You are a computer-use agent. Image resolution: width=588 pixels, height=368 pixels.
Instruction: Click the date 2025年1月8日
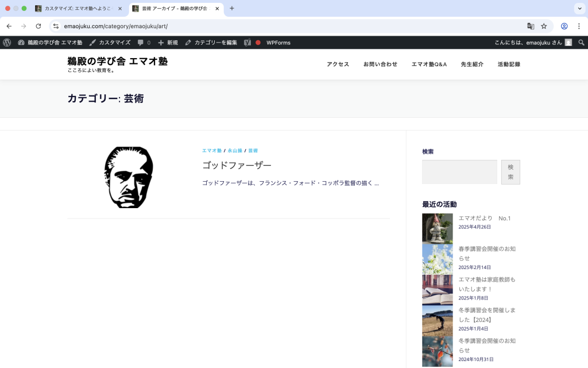(x=473, y=298)
